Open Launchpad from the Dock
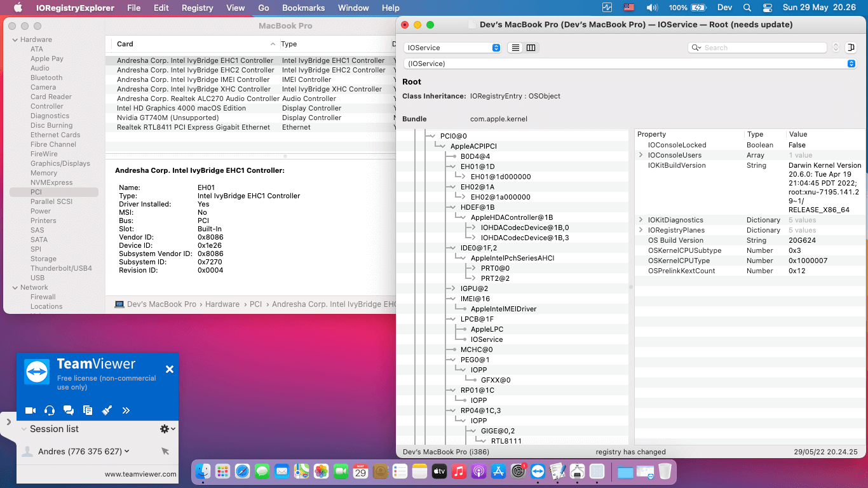The image size is (868, 488). (222, 471)
